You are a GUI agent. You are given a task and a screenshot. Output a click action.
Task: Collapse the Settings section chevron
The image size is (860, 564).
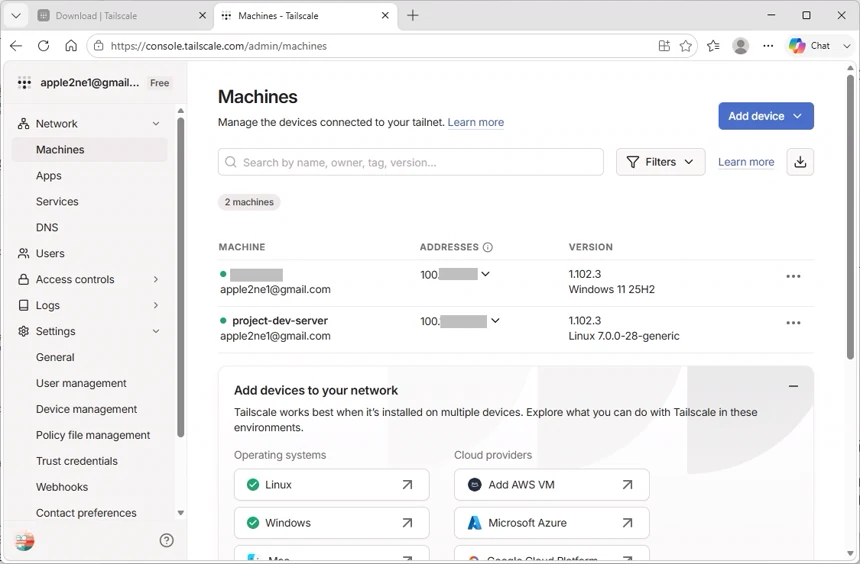pyautogui.click(x=156, y=331)
